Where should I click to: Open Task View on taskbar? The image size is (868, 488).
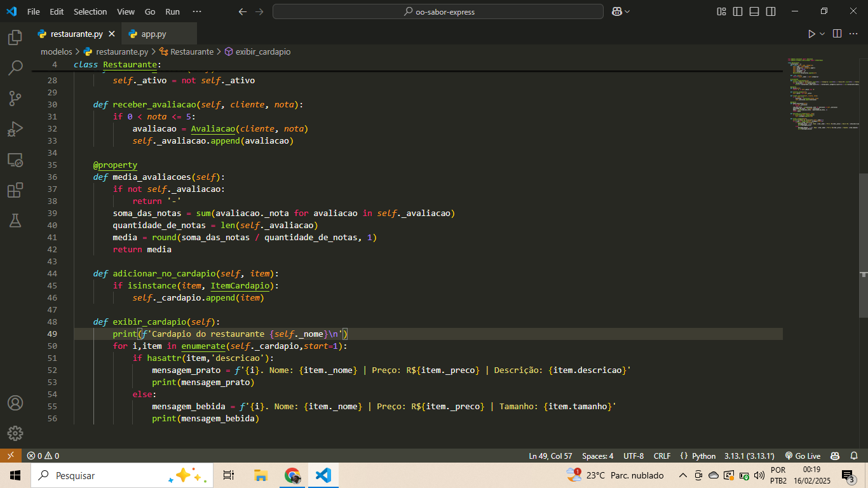(x=229, y=475)
